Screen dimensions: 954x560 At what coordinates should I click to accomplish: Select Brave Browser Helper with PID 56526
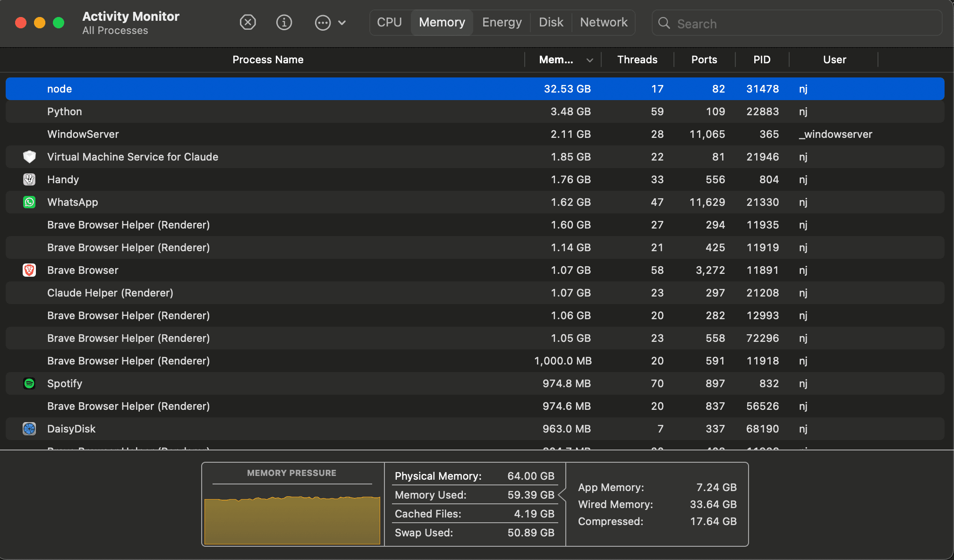pyautogui.click(x=475, y=406)
